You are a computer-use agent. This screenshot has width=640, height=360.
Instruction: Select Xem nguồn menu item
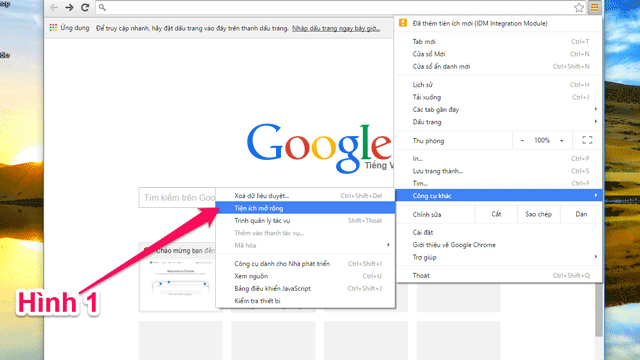(x=305, y=276)
